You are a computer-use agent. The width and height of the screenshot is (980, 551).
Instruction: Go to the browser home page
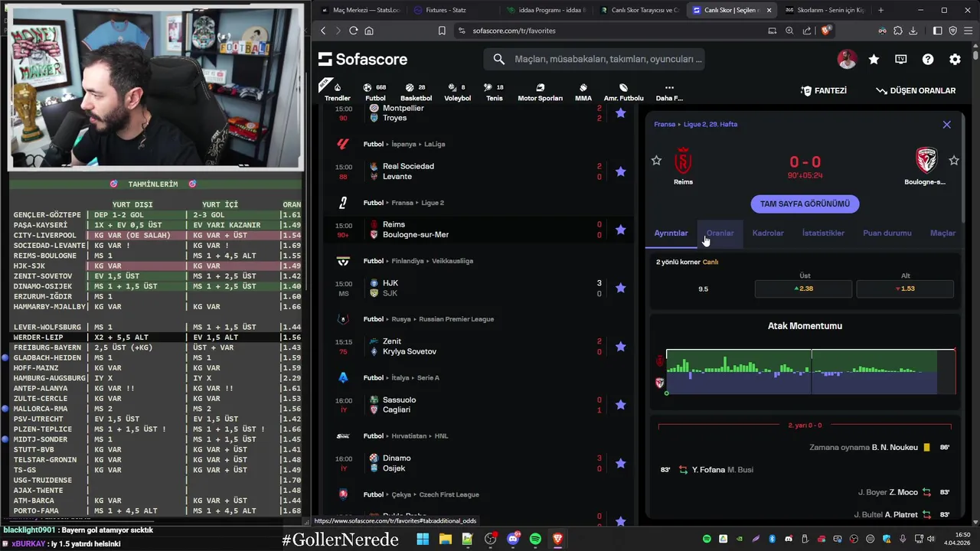point(369,31)
